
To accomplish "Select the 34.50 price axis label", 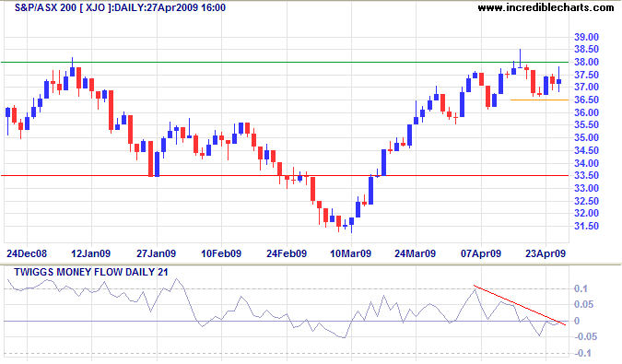I will [x=586, y=150].
